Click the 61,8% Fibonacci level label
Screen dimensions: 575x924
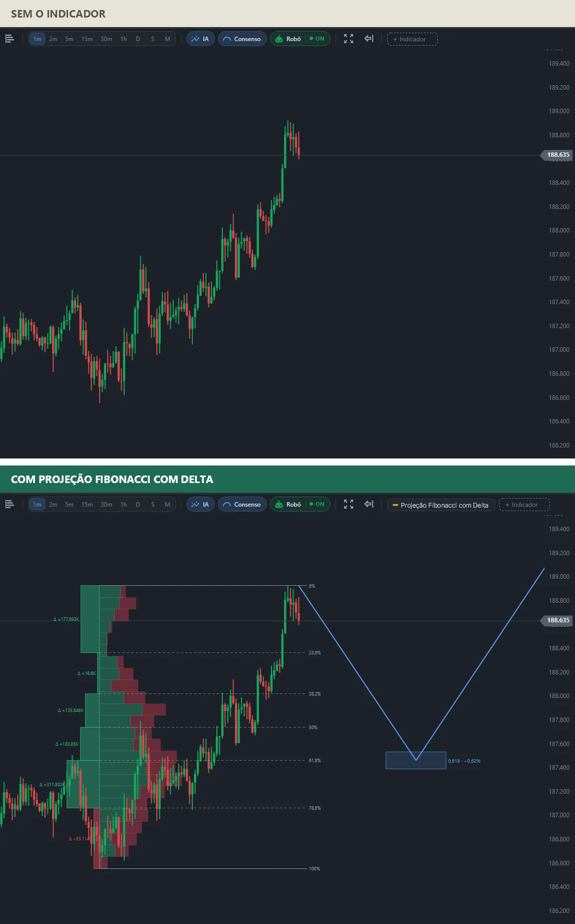pyautogui.click(x=315, y=761)
